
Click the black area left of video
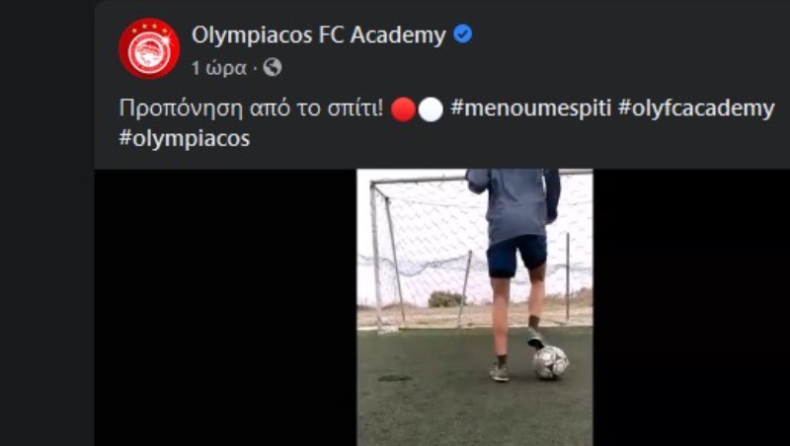(225, 307)
